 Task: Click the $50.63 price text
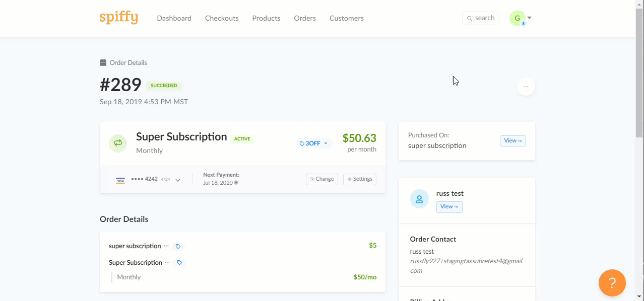pos(359,138)
